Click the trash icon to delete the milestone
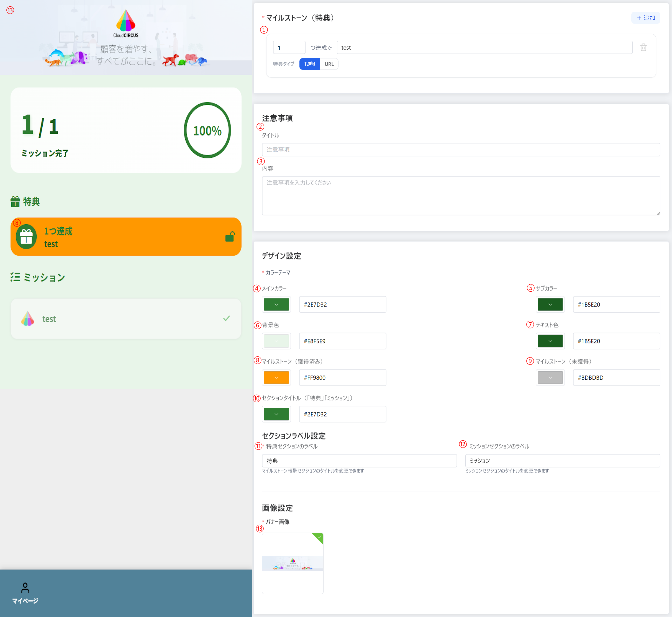This screenshot has height=617, width=672. 643,47
